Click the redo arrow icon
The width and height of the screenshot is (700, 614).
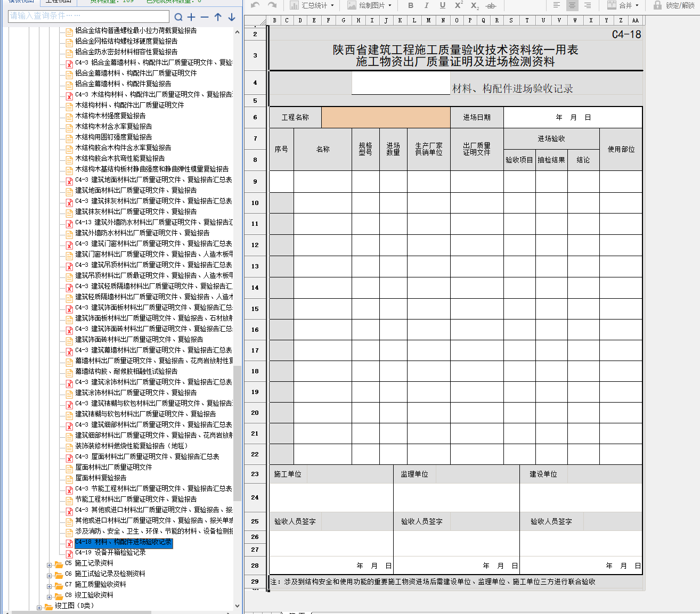click(272, 5)
